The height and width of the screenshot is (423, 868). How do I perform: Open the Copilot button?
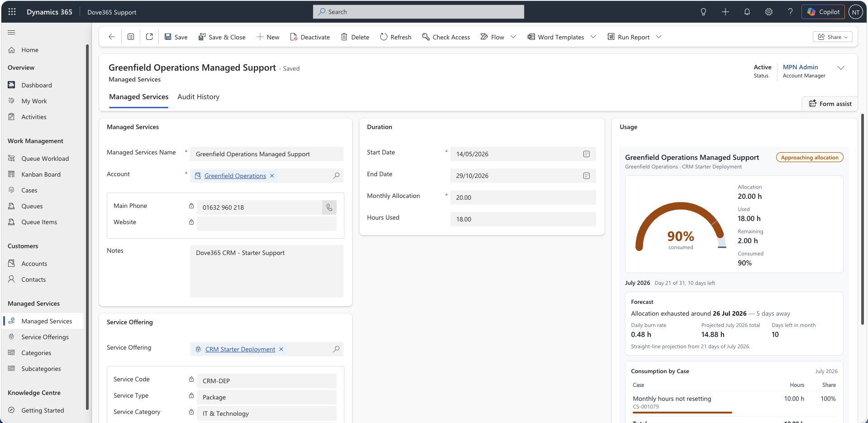click(x=823, y=12)
